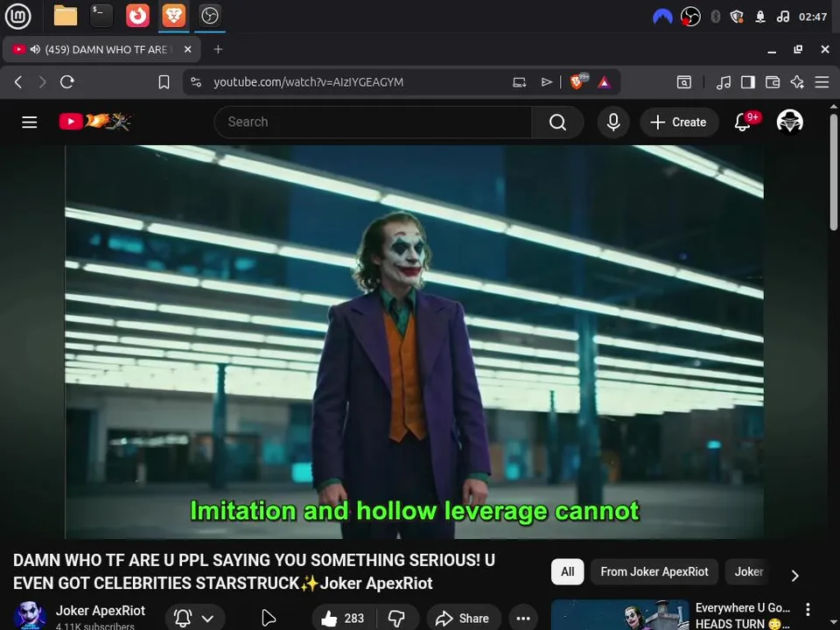Switch to the Brave browser taskbar icon

click(x=173, y=16)
